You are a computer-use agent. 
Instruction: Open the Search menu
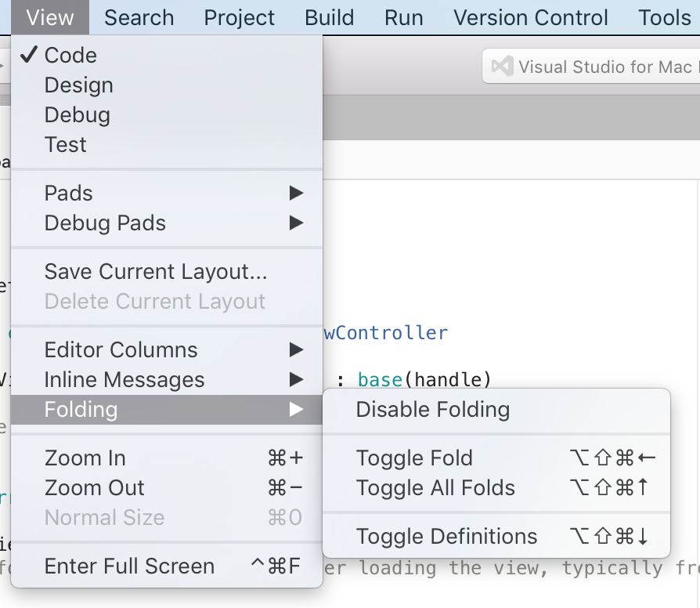pyautogui.click(x=139, y=17)
